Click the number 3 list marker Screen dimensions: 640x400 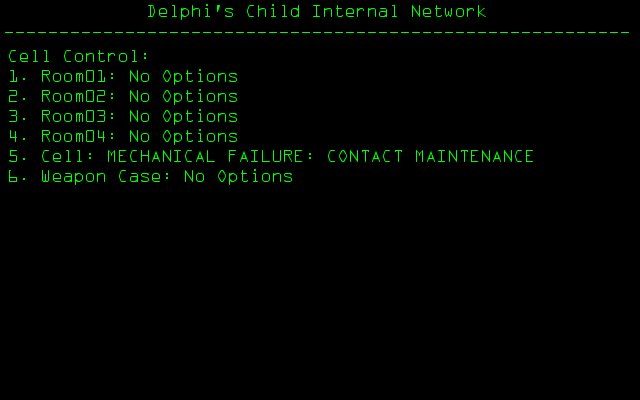click(14, 116)
